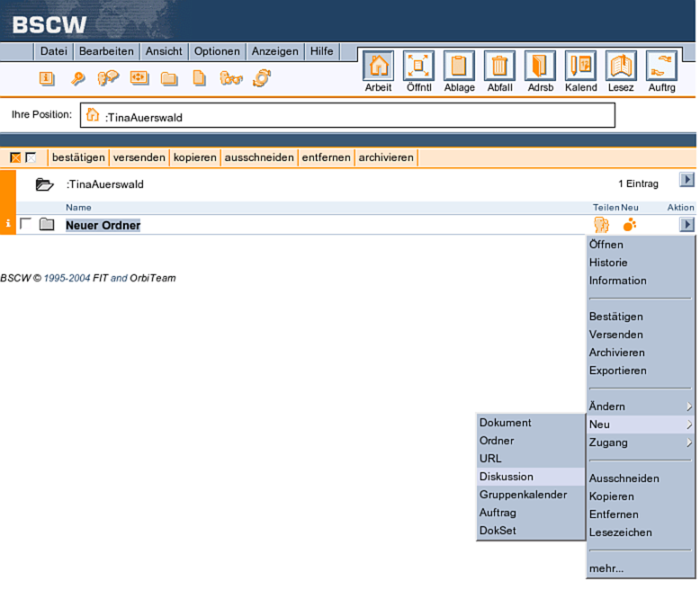700x590 pixels.
Task: Open the Optionen menu
Action: pyautogui.click(x=217, y=52)
